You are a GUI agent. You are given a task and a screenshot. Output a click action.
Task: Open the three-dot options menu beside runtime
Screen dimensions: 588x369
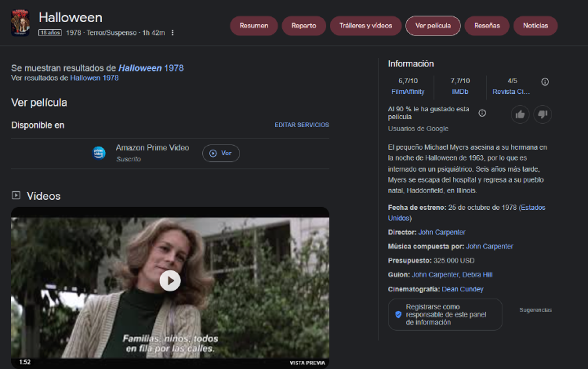[x=172, y=33]
